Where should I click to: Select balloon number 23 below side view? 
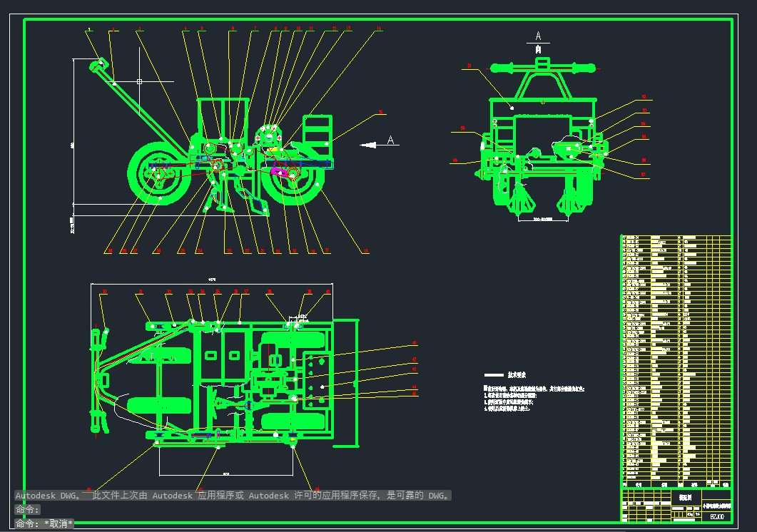pyautogui.click(x=229, y=251)
